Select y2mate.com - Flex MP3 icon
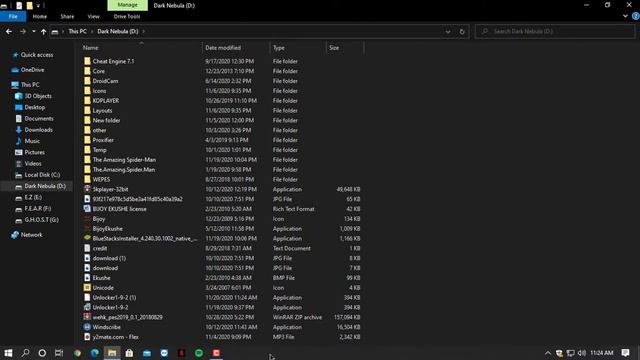Image resolution: width=640 pixels, height=360 pixels. [87, 337]
